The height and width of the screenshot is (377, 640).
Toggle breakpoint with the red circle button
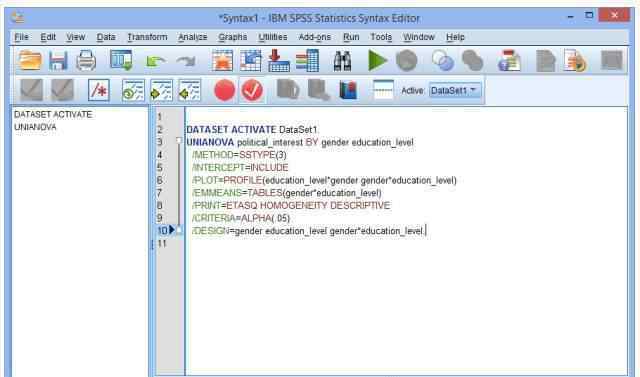click(x=224, y=90)
